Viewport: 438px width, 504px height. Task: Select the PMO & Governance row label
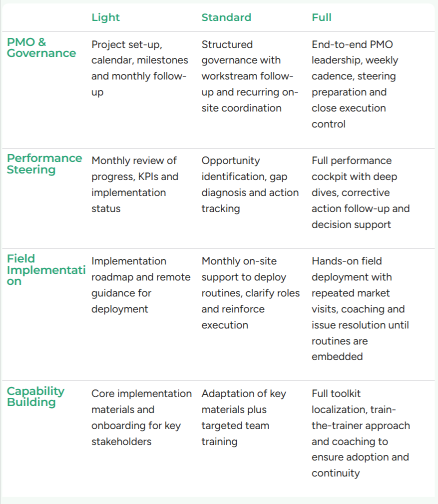tap(41, 48)
